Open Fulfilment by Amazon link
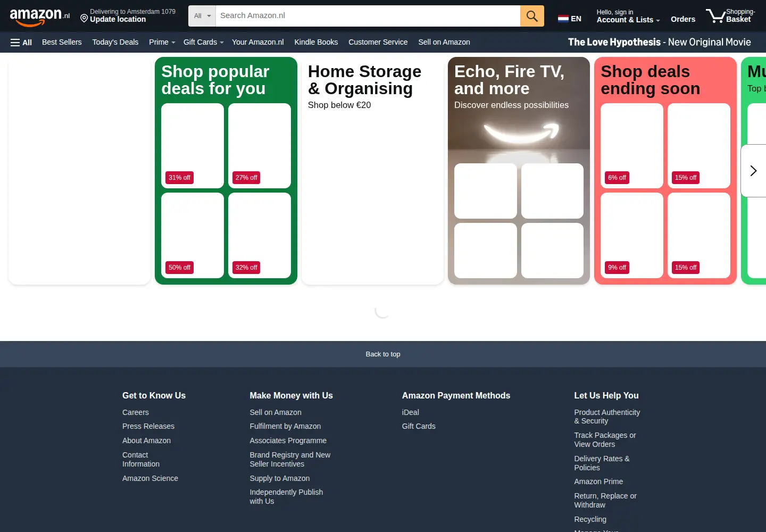 285,426
